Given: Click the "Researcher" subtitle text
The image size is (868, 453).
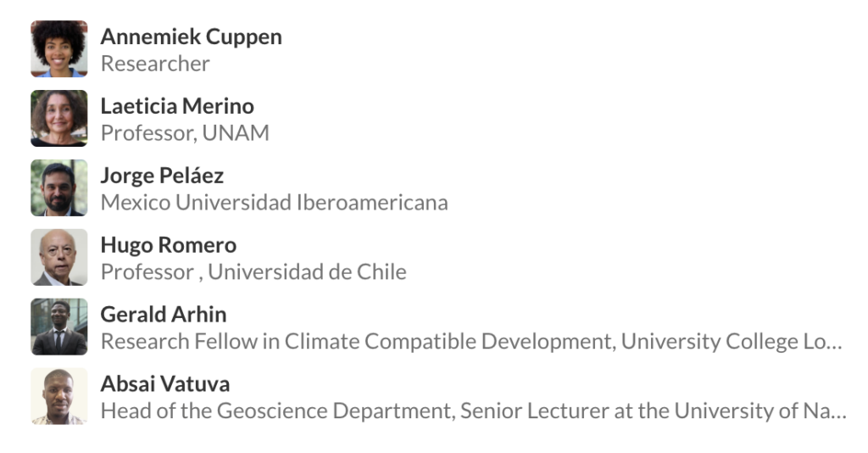Looking at the screenshot, I should [155, 64].
